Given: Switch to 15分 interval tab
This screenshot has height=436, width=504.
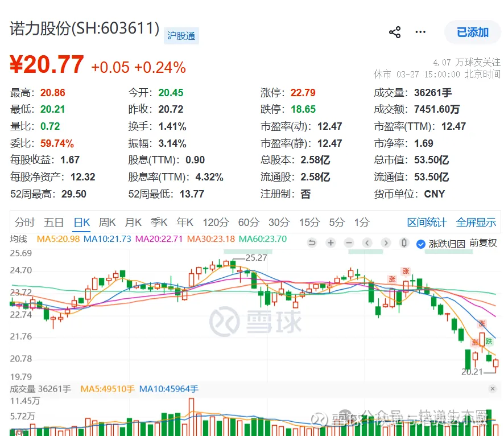Looking at the screenshot, I should point(309,222).
